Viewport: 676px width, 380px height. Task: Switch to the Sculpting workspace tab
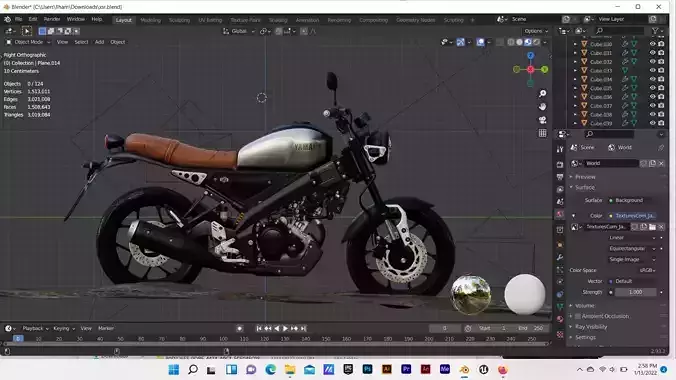coord(179,20)
